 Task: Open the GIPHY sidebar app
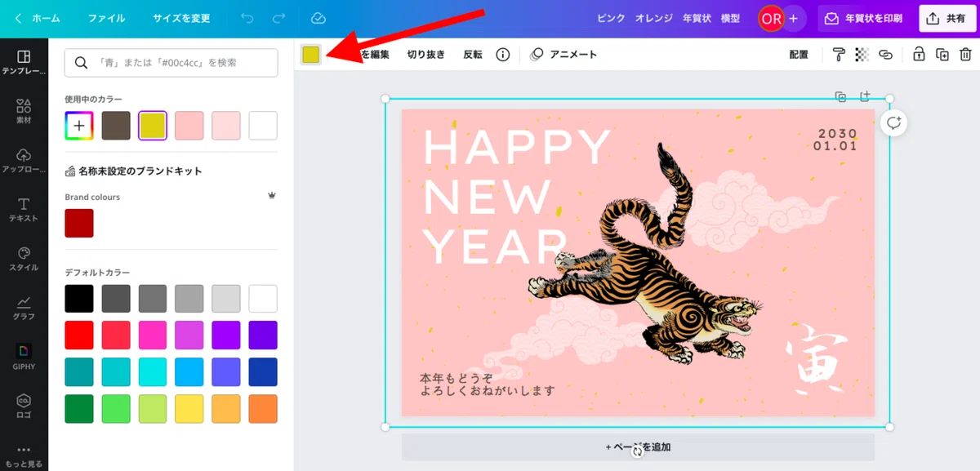24,357
